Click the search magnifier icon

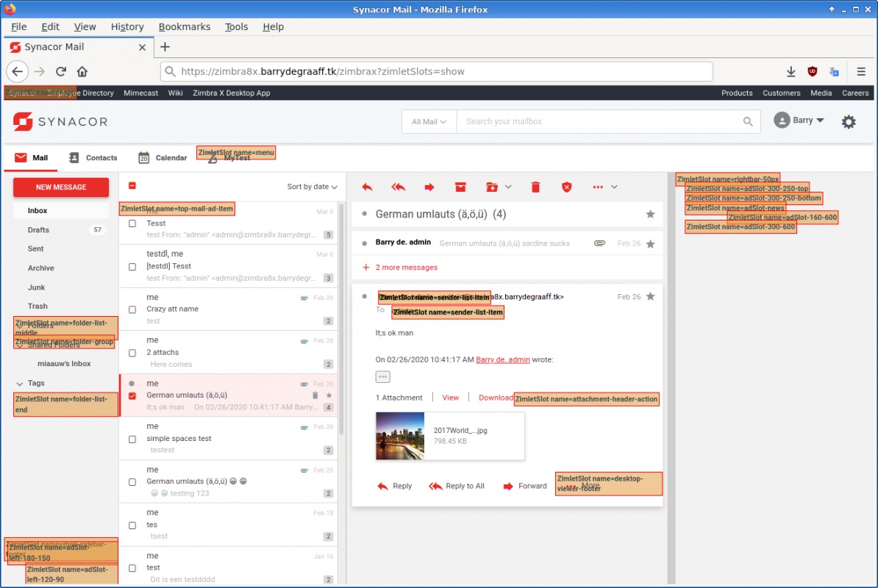pos(748,122)
